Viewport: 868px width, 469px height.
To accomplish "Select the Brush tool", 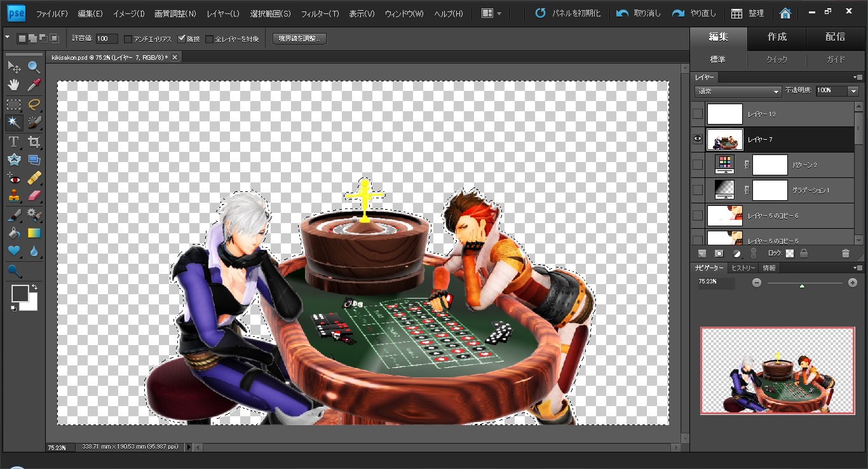I will [13, 215].
